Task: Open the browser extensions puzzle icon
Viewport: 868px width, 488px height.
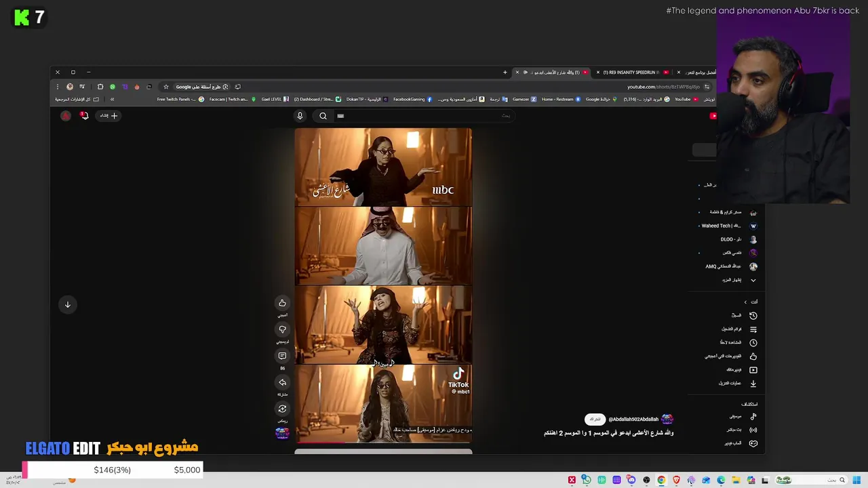Action: [100, 87]
